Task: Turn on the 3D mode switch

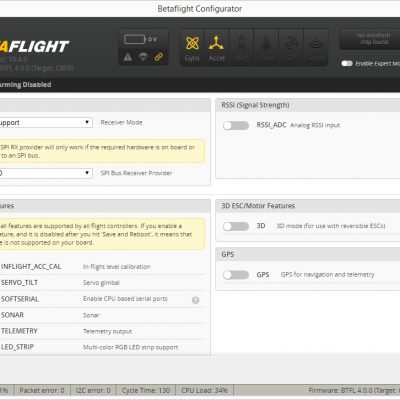Action: (x=236, y=226)
